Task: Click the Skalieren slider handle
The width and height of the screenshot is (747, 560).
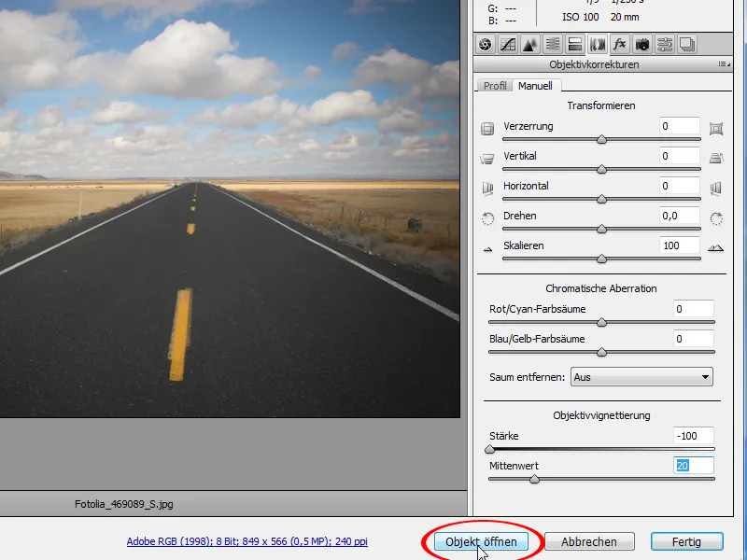Action: pyautogui.click(x=601, y=259)
